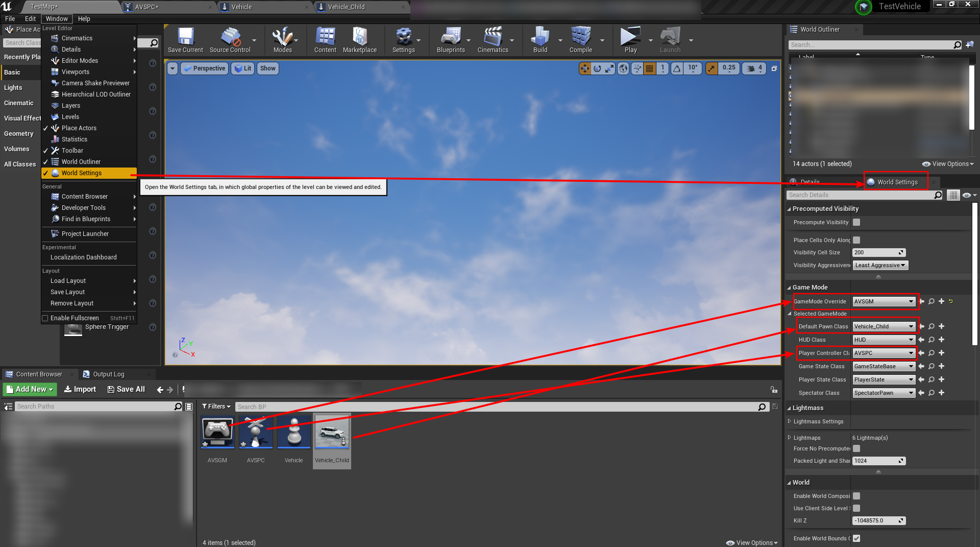980x547 pixels.
Task: Toggle the translate gizmo mode in viewport
Action: [x=585, y=68]
